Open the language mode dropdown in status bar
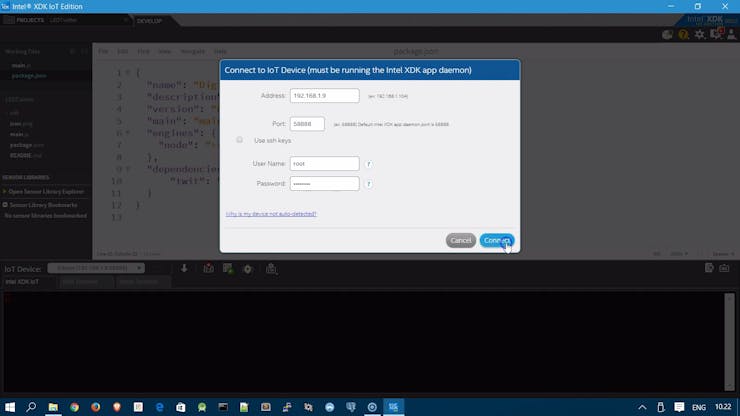 tap(679, 254)
